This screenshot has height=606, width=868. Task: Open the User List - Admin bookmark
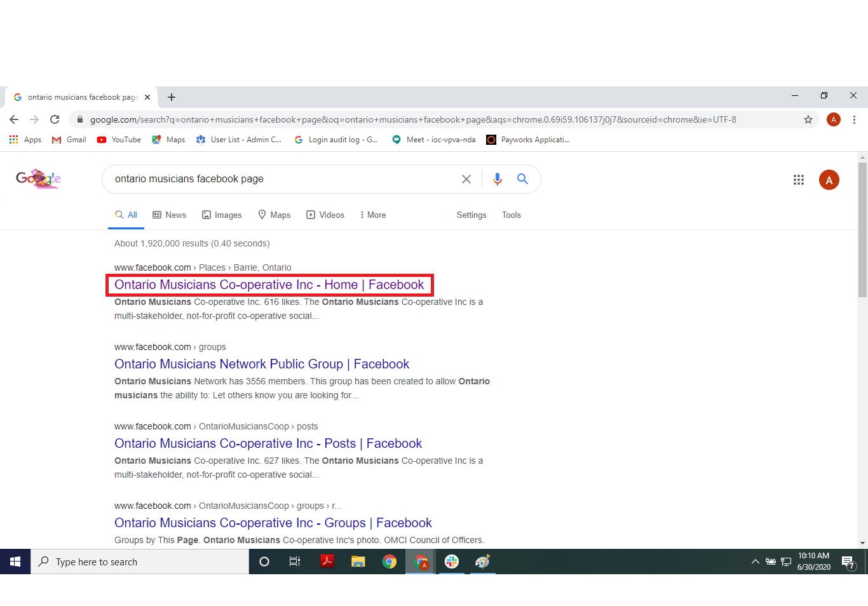pyautogui.click(x=239, y=140)
